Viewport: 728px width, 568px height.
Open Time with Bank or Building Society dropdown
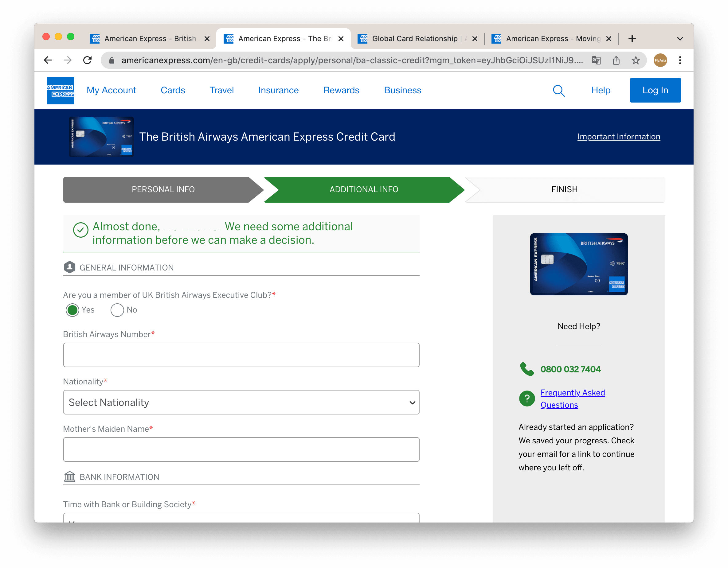[241, 518]
